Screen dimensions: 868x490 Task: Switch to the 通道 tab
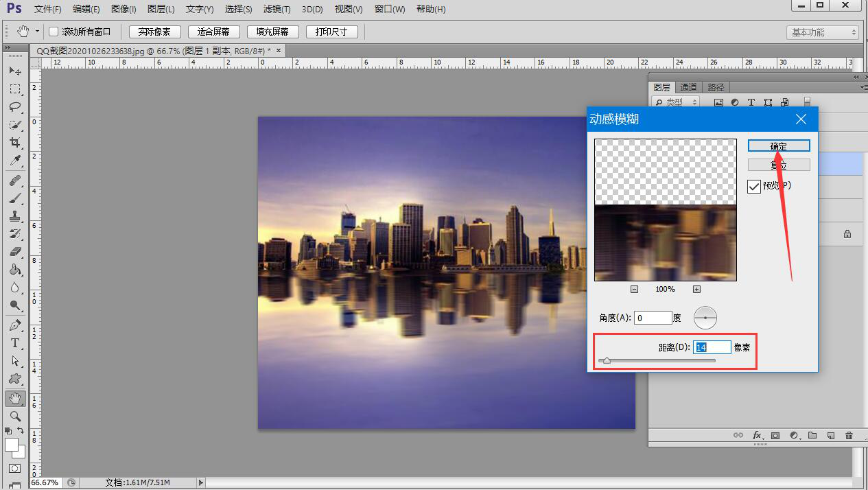pos(688,87)
